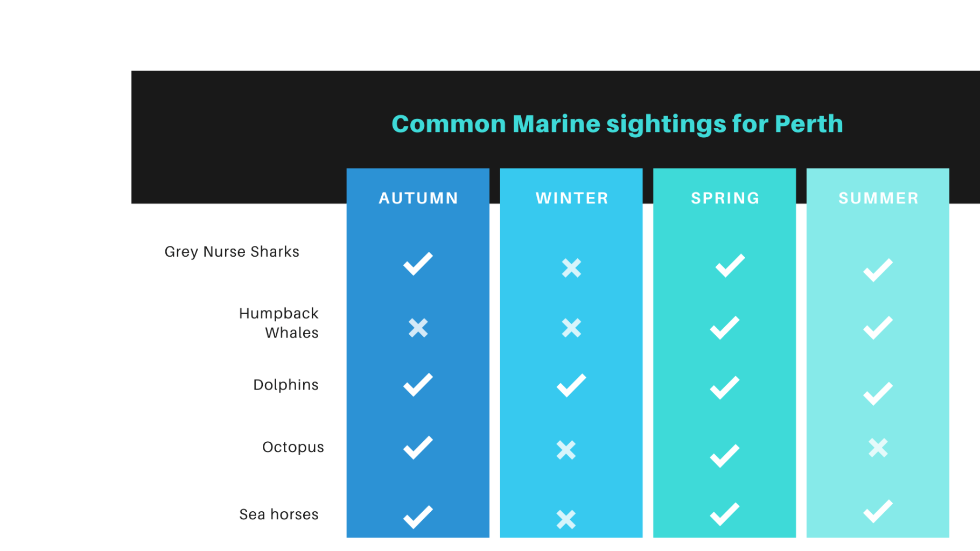Image resolution: width=980 pixels, height=551 pixels.
Task: Select the Winter checkmark for Dolphins
Action: (x=571, y=385)
